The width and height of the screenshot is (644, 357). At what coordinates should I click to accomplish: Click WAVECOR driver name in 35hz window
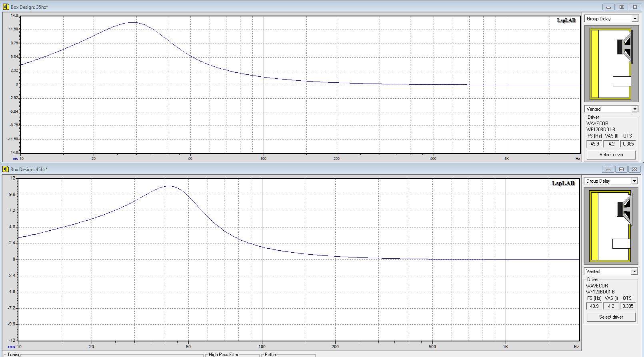(598, 124)
